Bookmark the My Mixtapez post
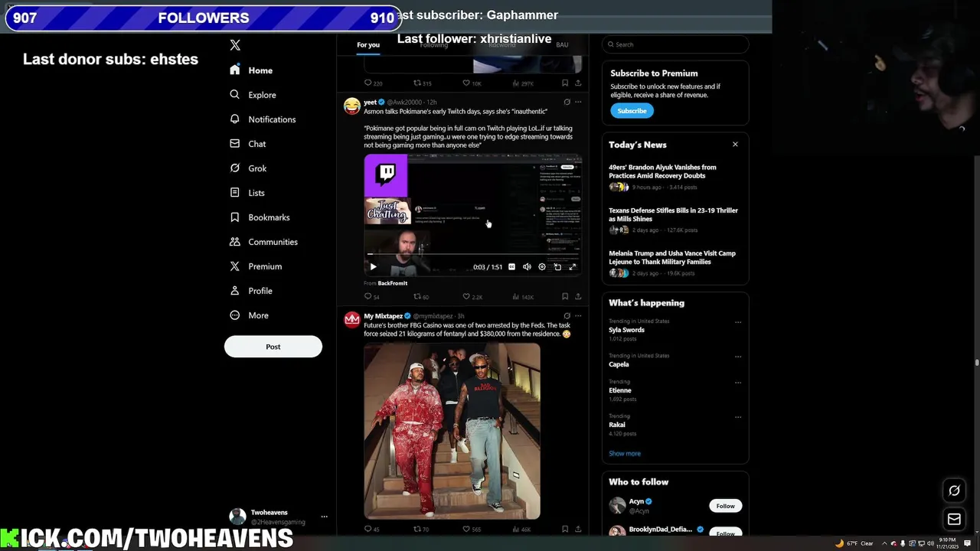980x551 pixels. coord(565,529)
